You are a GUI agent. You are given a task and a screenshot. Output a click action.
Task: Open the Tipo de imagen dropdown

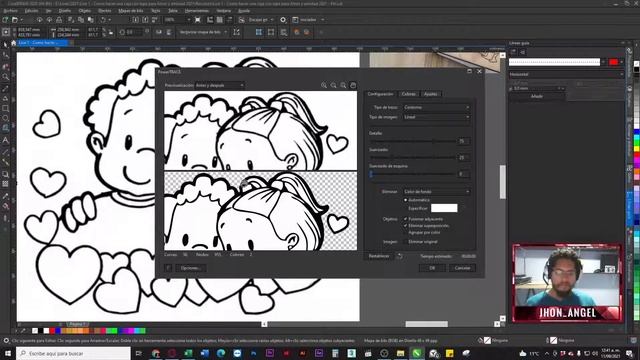click(x=437, y=117)
